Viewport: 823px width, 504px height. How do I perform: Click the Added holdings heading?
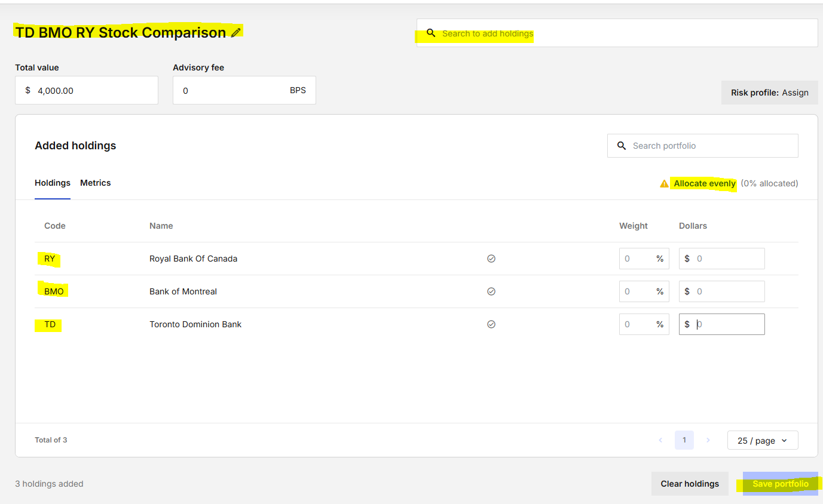(x=75, y=146)
